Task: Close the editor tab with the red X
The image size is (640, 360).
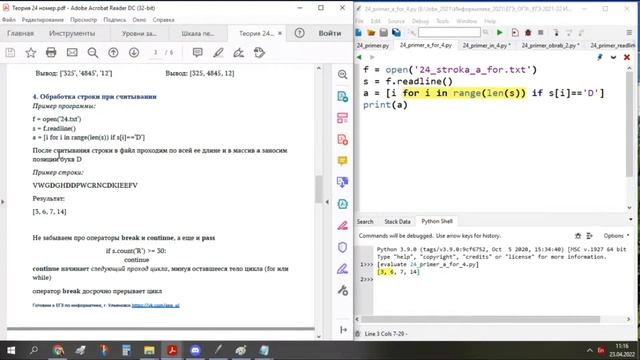Action: coord(627,57)
